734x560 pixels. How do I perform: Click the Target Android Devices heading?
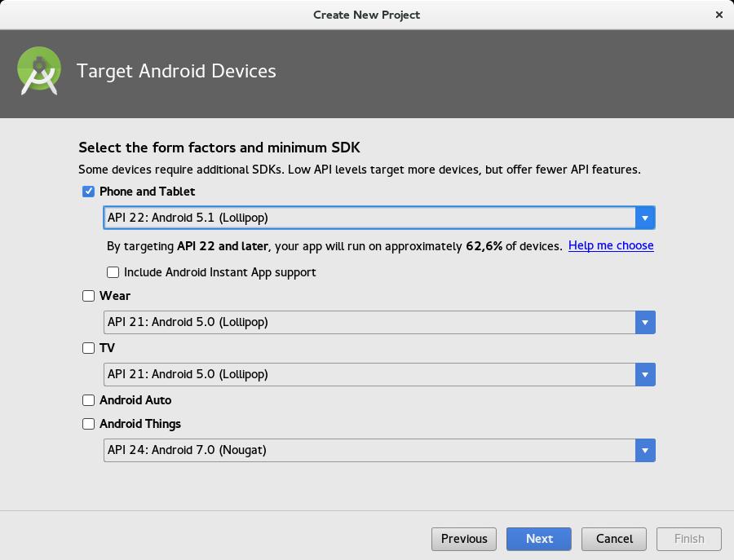click(x=176, y=71)
